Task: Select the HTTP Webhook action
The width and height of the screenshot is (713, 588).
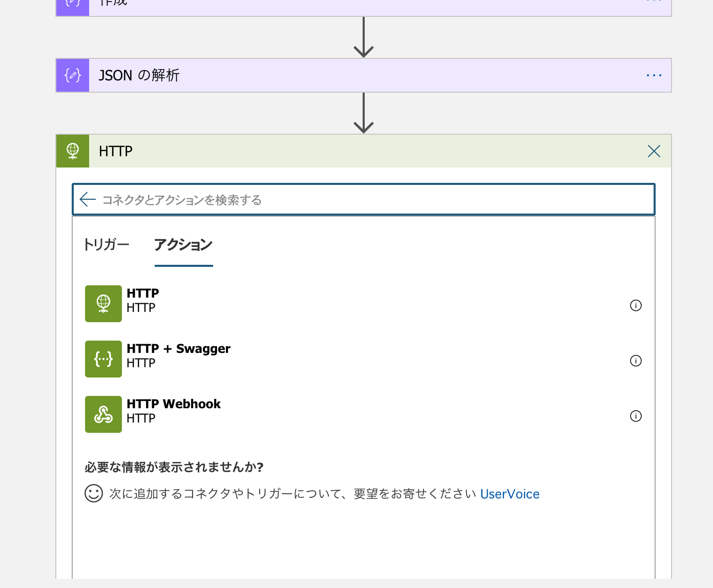Action: click(174, 411)
